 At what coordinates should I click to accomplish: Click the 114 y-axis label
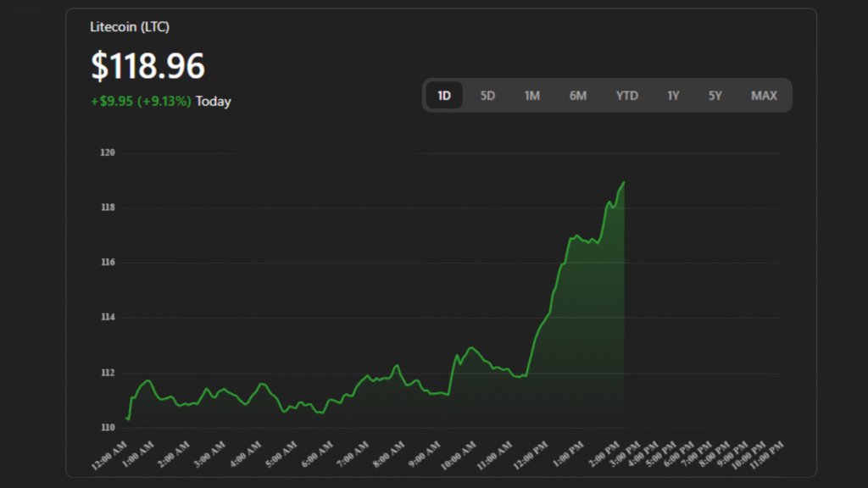point(108,317)
